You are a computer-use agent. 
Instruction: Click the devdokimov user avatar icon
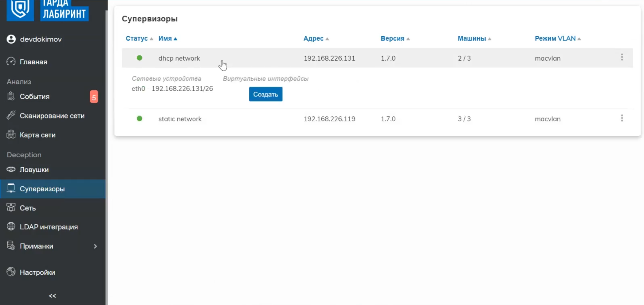pos(11,39)
